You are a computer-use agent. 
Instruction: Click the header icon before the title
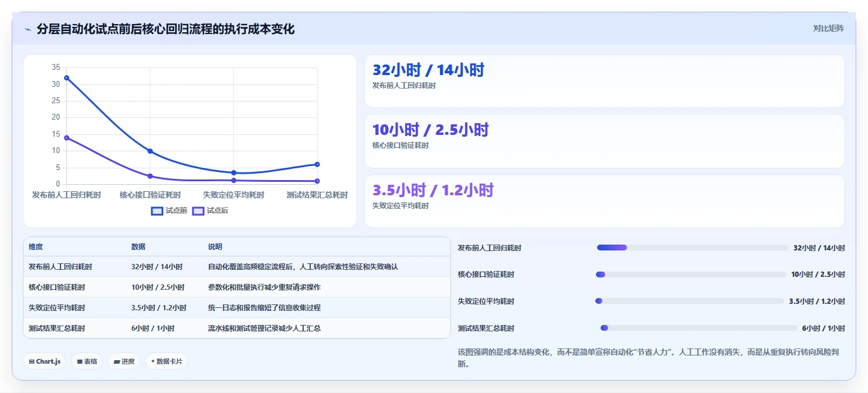[28, 29]
